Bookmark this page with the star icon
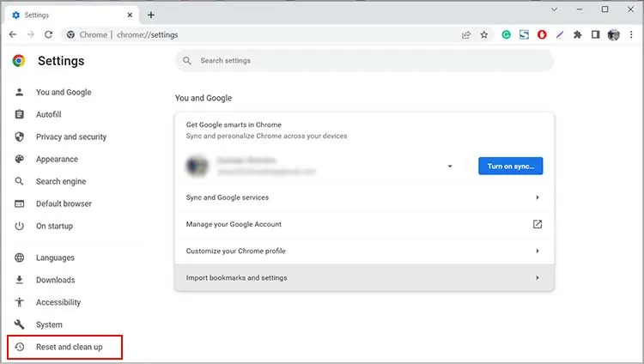 (x=484, y=35)
